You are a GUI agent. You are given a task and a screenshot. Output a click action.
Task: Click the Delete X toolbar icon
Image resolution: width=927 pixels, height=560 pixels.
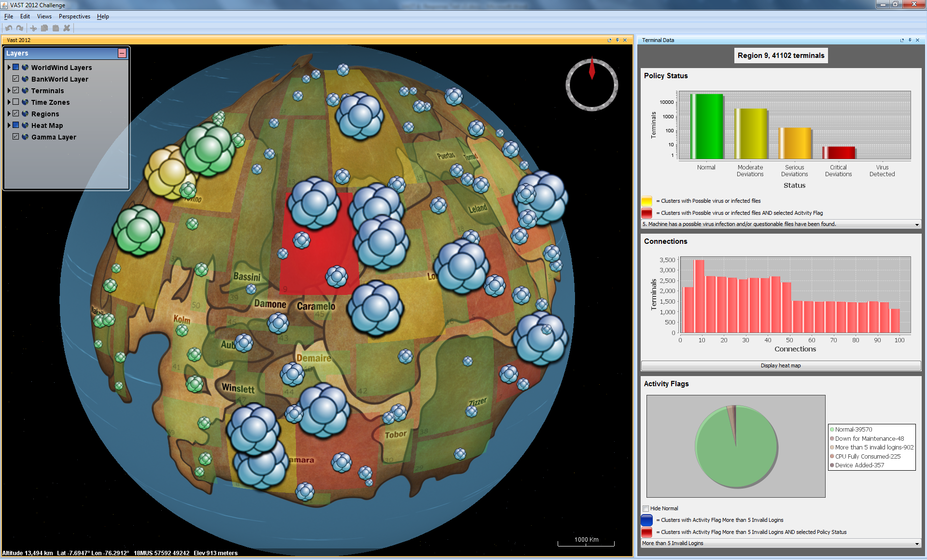pos(67,28)
